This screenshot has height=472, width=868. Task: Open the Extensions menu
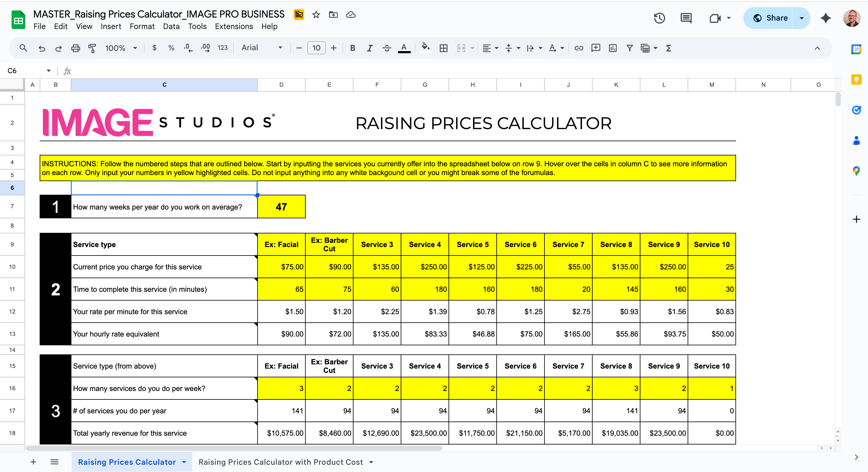click(234, 26)
